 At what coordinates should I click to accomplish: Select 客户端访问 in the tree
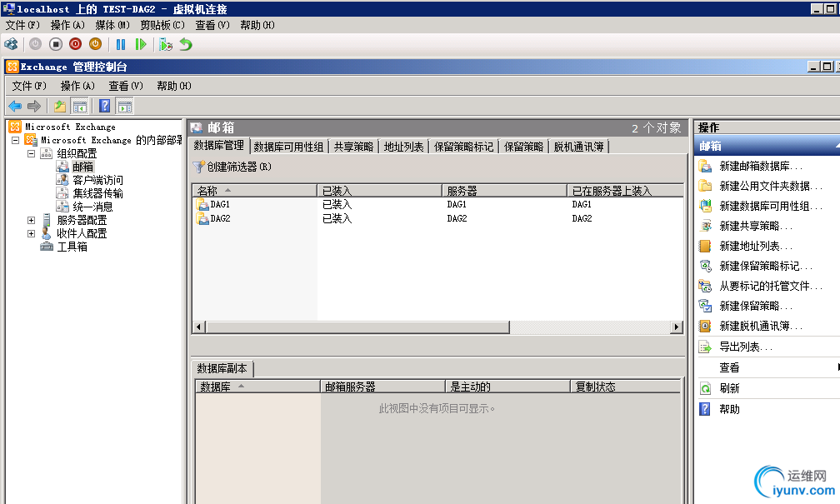pos(97,180)
